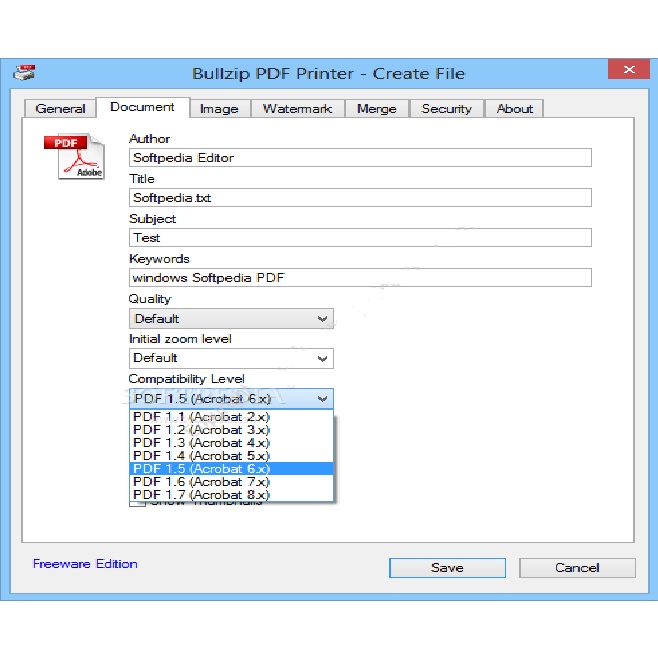This screenshot has height=658, width=658.
Task: Go to the Watermark tab
Action: pos(297,109)
